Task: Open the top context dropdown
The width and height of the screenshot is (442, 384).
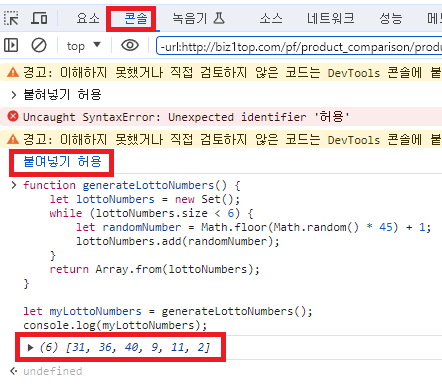Action: [x=83, y=45]
